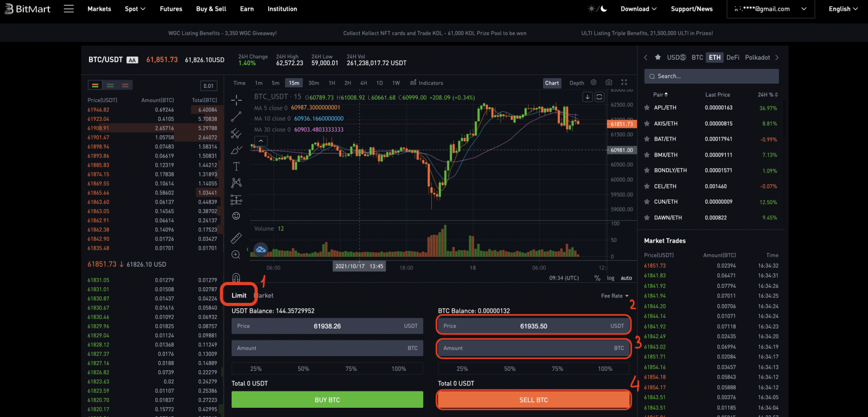Image resolution: width=868 pixels, height=417 pixels.
Task: Select the crosshair cursor tool
Action: (x=236, y=100)
